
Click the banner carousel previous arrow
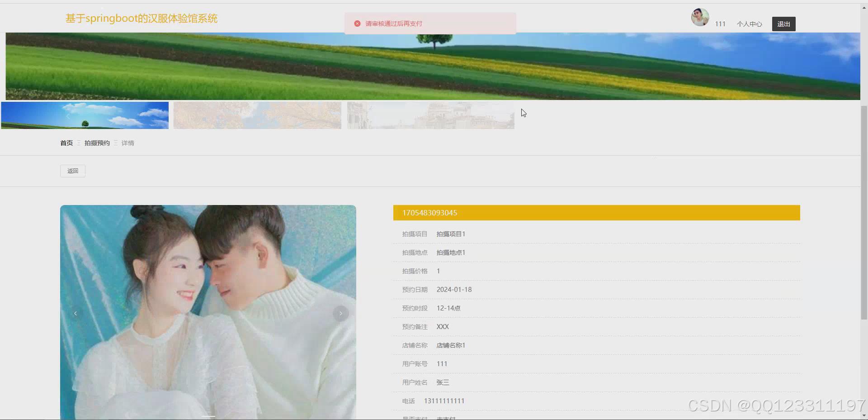(68, 116)
